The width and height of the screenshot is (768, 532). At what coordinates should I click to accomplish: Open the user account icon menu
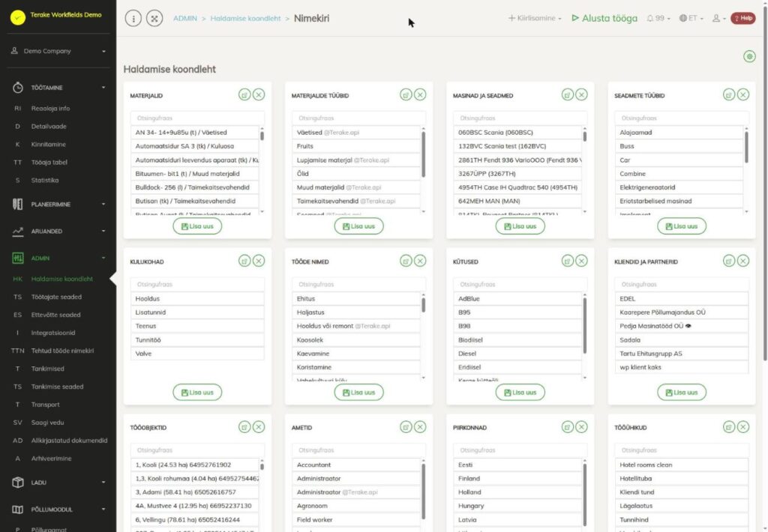coord(718,18)
